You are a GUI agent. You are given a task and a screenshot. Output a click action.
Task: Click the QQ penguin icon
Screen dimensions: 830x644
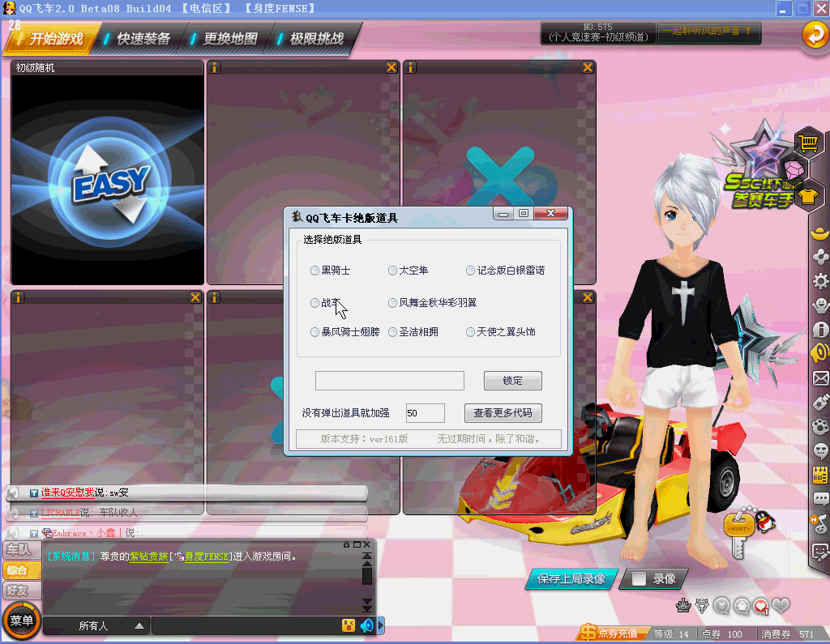coord(764,521)
